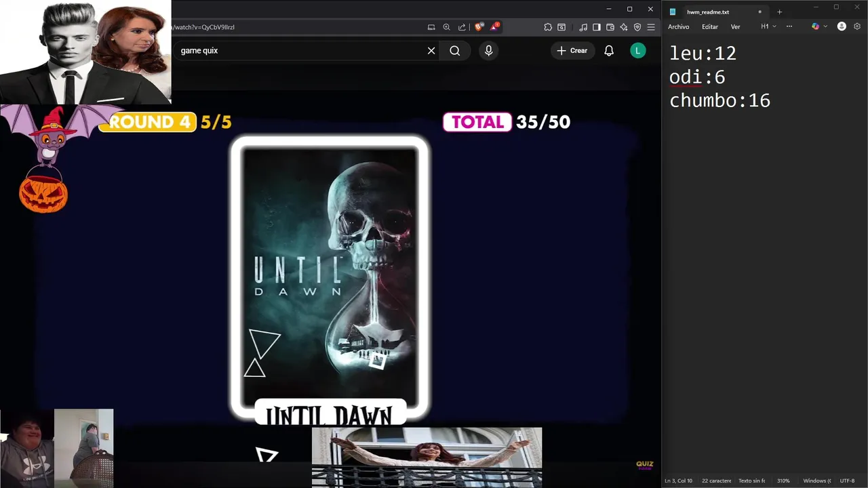Image resolution: width=868 pixels, height=488 pixels.
Task: Click the YouTube search magnifier button
Action: (455, 51)
